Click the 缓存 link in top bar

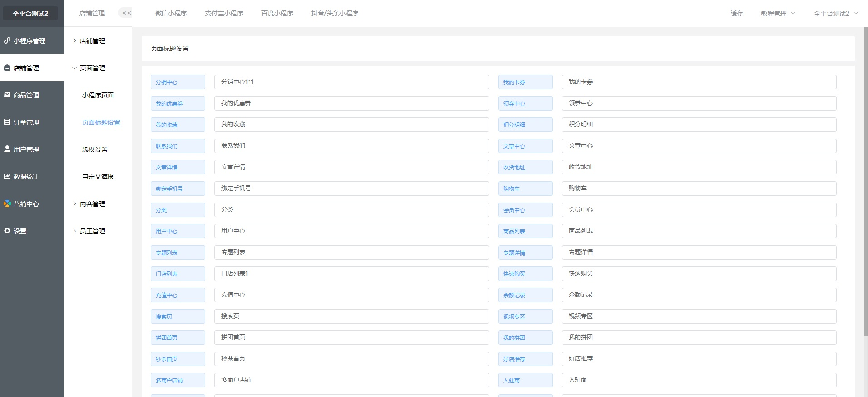[737, 14]
